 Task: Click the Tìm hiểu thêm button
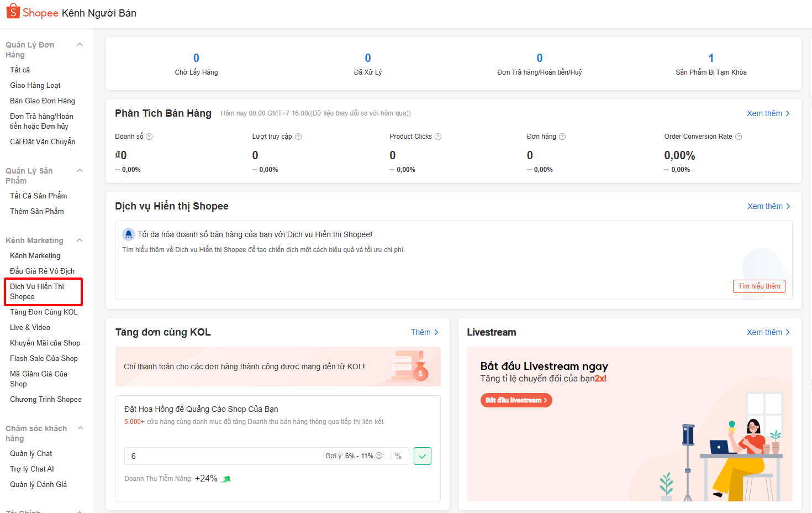758,286
